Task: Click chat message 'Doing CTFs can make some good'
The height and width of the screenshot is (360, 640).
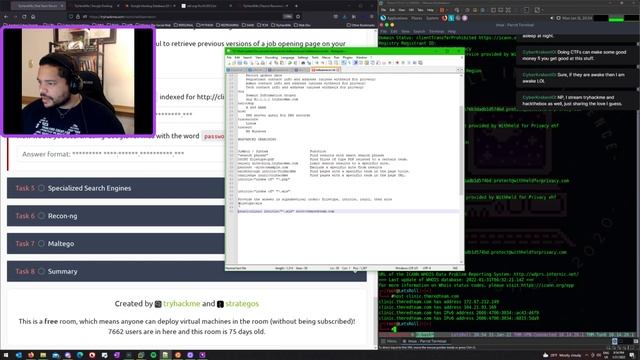Action: 591,52
